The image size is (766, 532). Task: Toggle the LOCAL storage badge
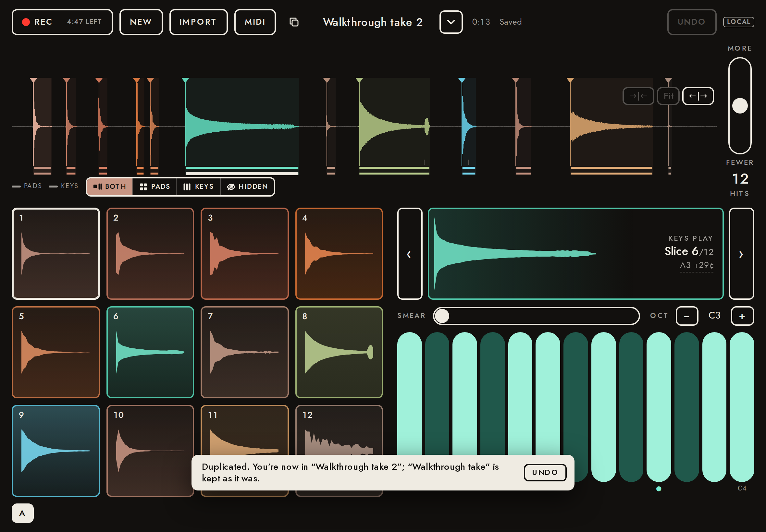[x=738, y=22]
